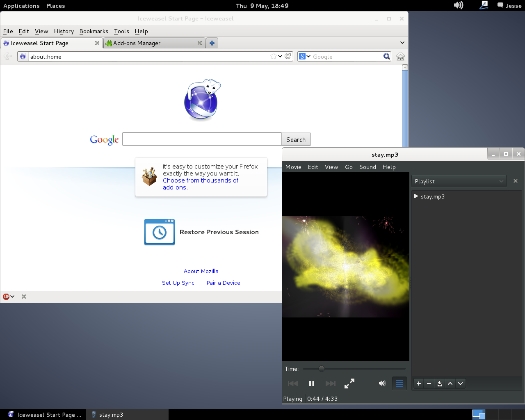Bookmark this page with star icon

point(274,56)
